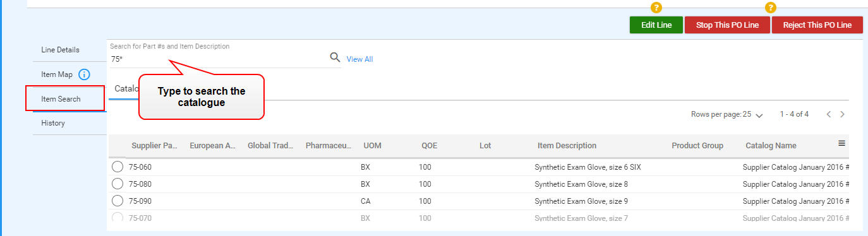
Task: Select radio button for part 75-080
Action: tap(118, 184)
